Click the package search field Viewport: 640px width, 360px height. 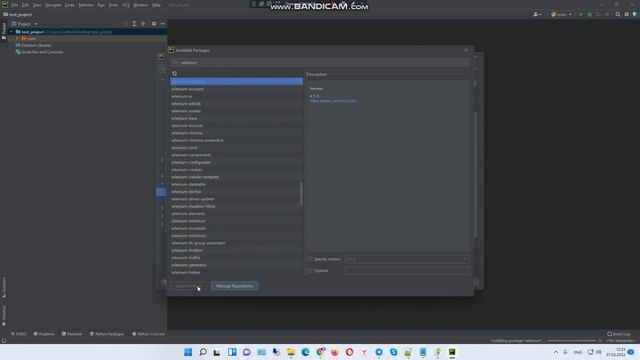point(320,62)
